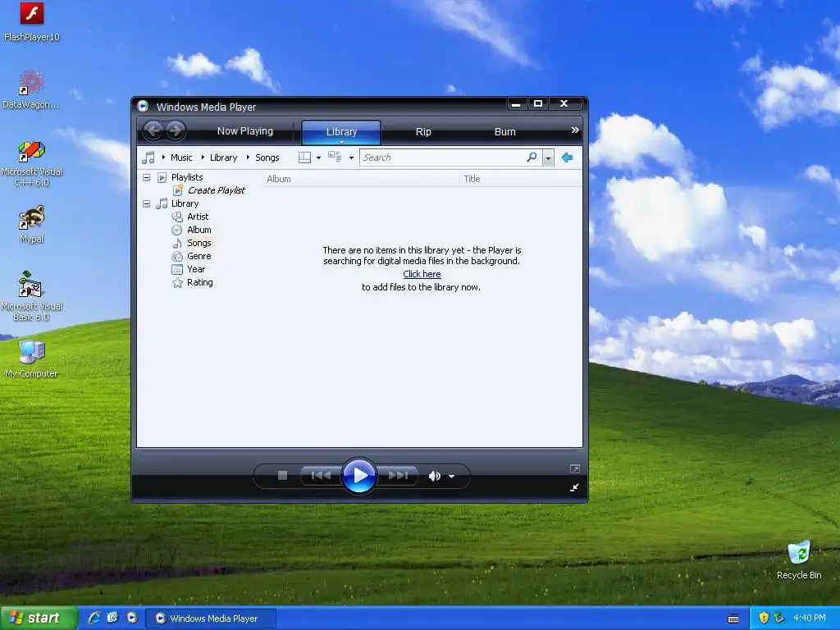Select the Library tab
840x630 pixels.
point(341,132)
